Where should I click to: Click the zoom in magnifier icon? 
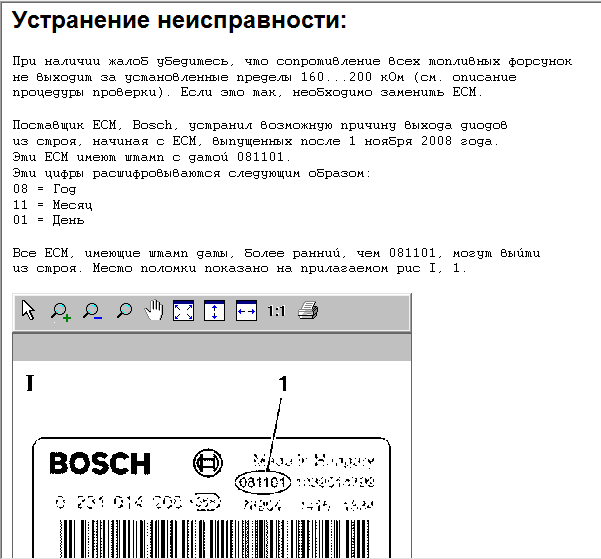[x=60, y=311]
